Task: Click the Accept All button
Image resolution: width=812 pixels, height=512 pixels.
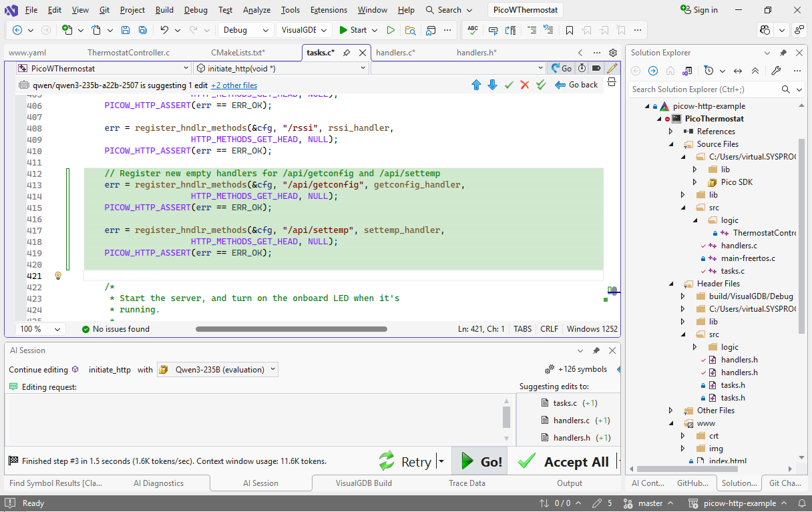Action: click(x=564, y=461)
